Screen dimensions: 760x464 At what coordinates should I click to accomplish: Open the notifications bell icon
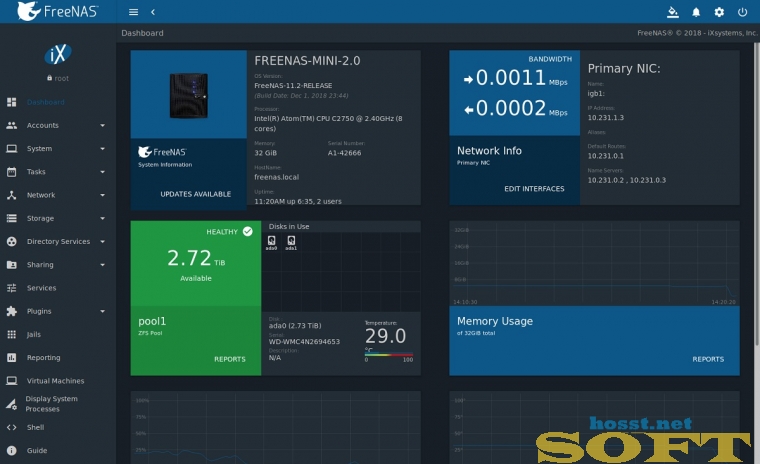tap(696, 12)
